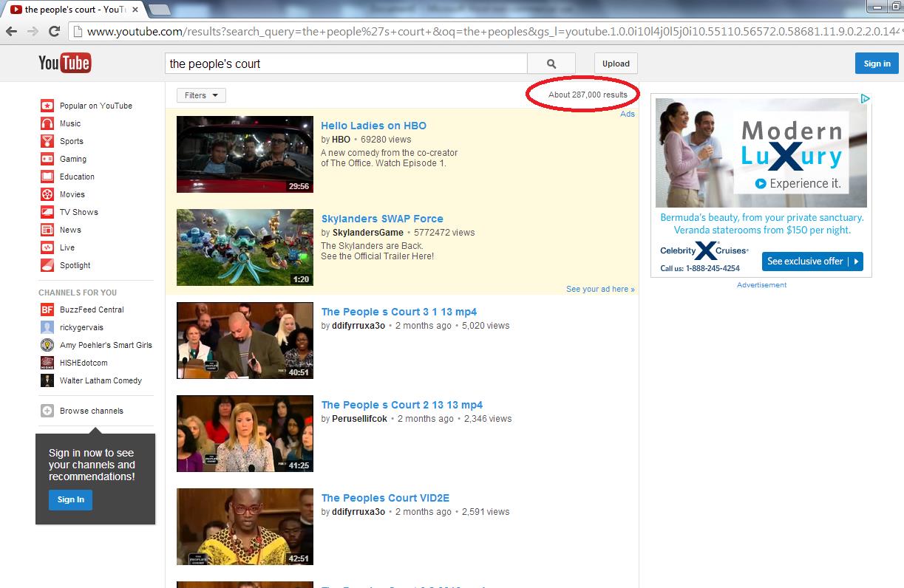Open the Music category icon
The width and height of the screenshot is (904, 588).
point(47,123)
